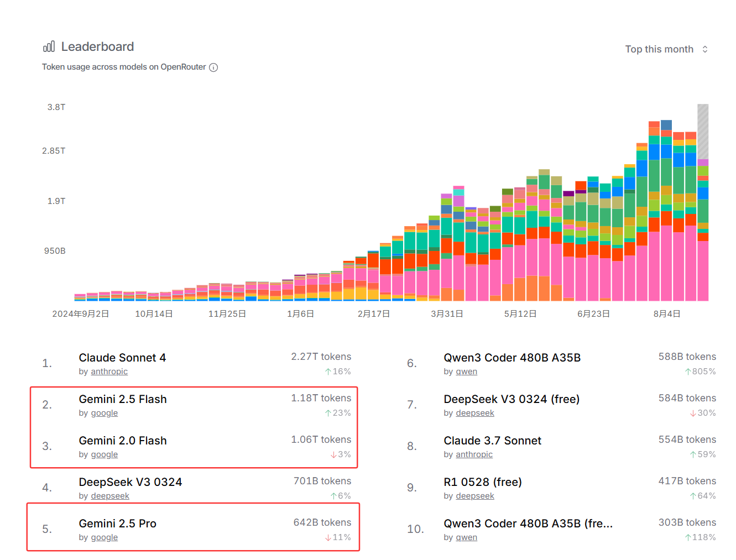Image resolution: width=736 pixels, height=560 pixels.
Task: Click the 1.9T y-axis label
Action: (x=56, y=201)
